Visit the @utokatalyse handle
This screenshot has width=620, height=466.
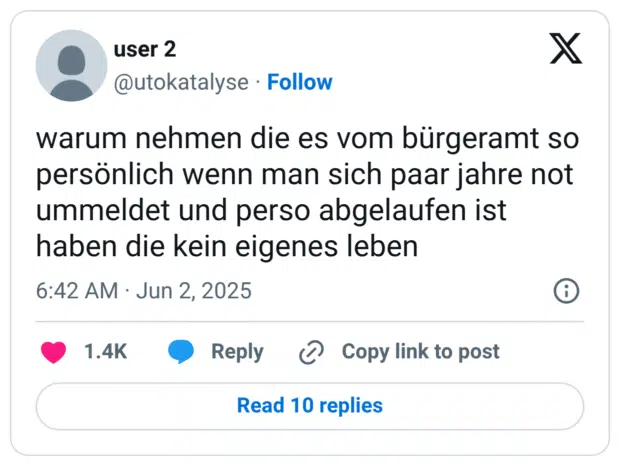click(182, 82)
